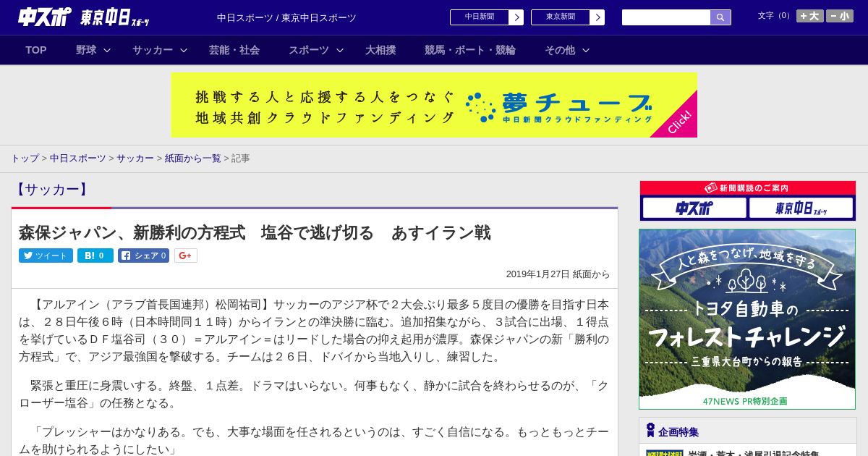
Task: Open 大相撲 in the navigation
Action: coord(380,50)
